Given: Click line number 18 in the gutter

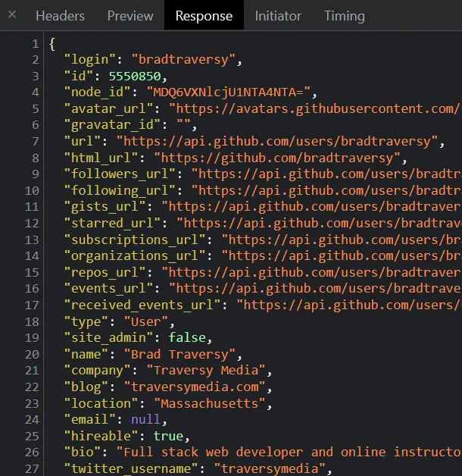Looking at the screenshot, I should 31,321.
